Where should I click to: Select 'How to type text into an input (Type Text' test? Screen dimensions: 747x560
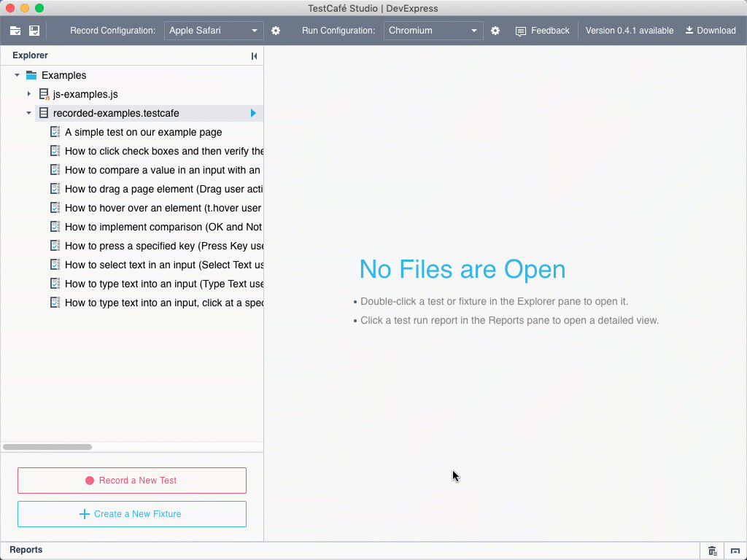tap(164, 284)
